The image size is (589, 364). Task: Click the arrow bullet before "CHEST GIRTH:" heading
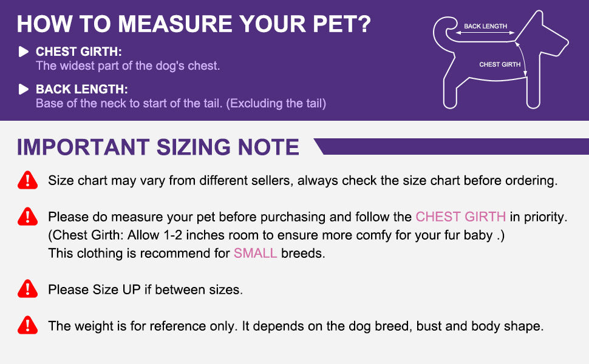[24, 52]
